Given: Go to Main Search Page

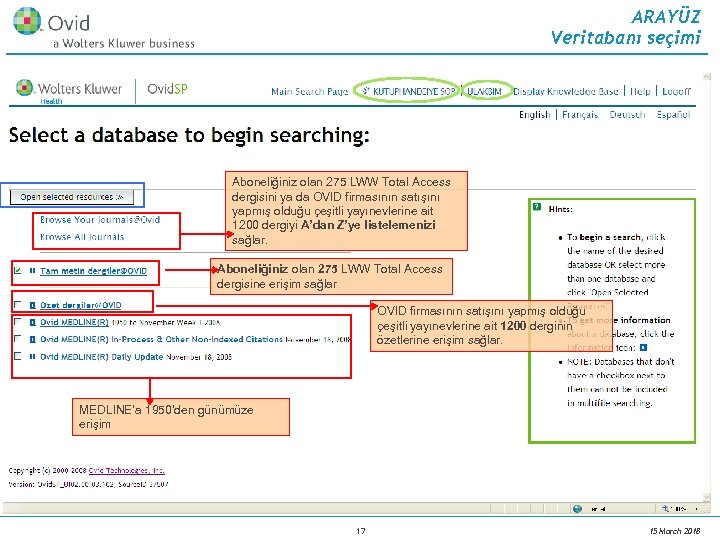Looking at the screenshot, I should click(309, 91).
